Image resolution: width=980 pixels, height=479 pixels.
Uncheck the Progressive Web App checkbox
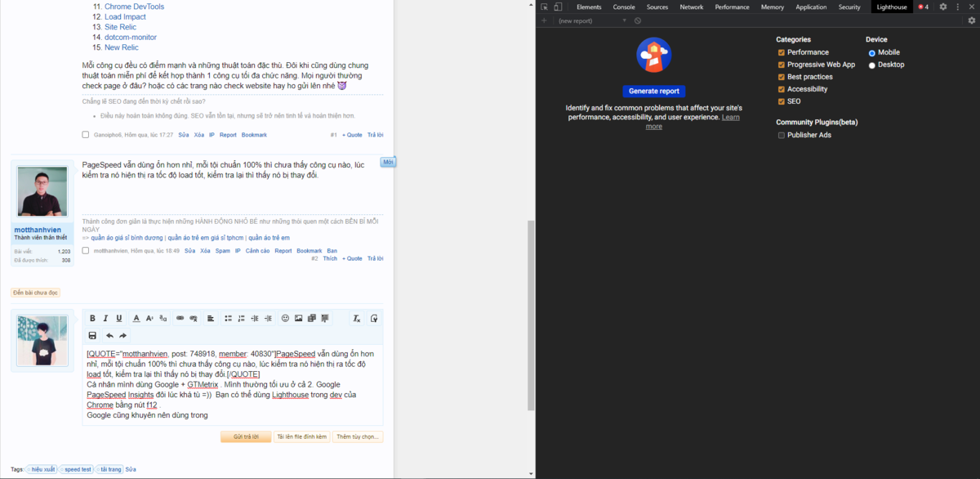(782, 65)
